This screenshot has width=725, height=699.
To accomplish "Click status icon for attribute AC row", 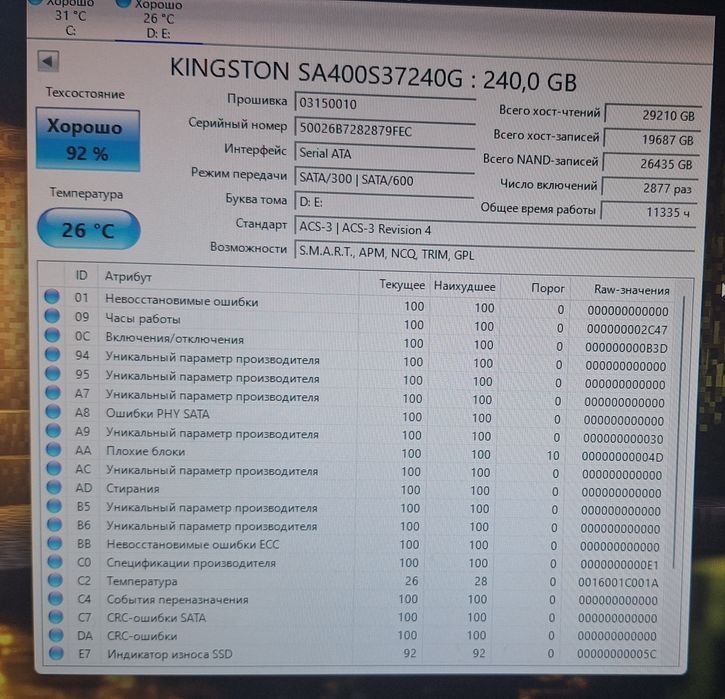I will (54, 468).
